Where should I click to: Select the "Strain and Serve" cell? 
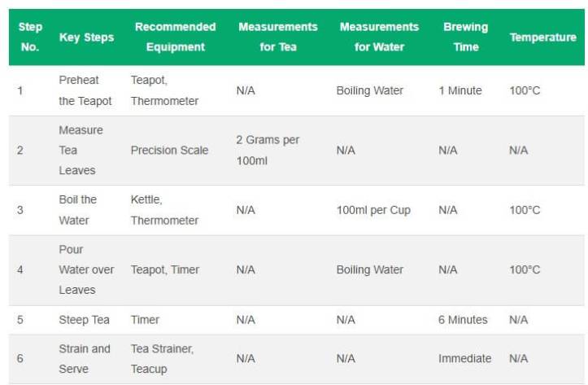coord(84,358)
